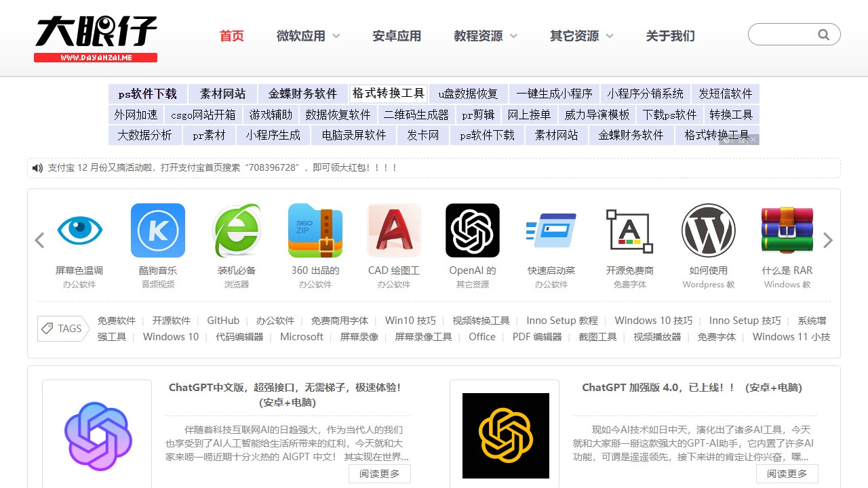Open the 快速启动菜 launcher icon

point(551,230)
